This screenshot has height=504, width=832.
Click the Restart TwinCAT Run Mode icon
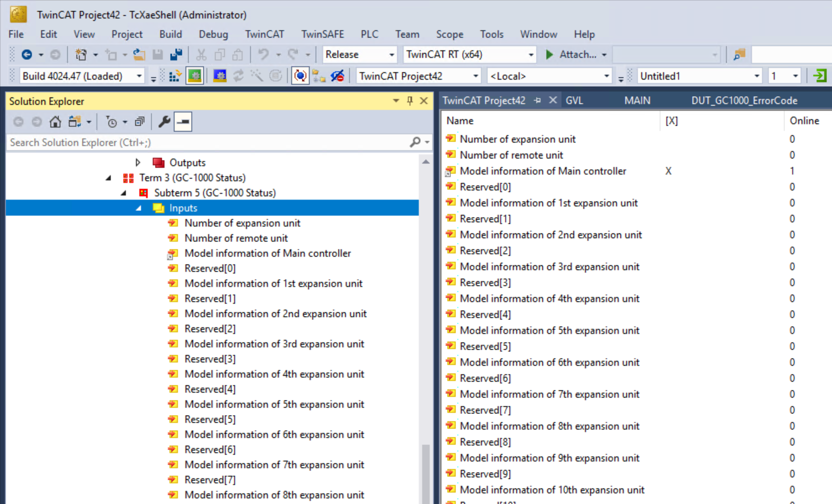point(195,76)
